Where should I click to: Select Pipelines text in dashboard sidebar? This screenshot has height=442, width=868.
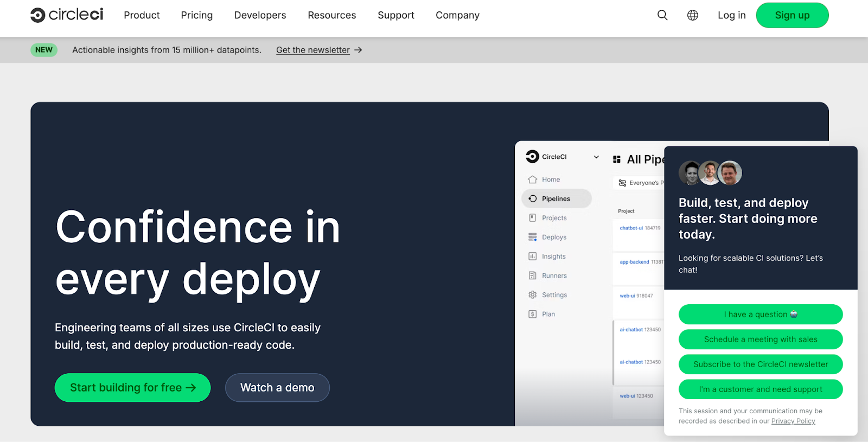click(x=556, y=198)
